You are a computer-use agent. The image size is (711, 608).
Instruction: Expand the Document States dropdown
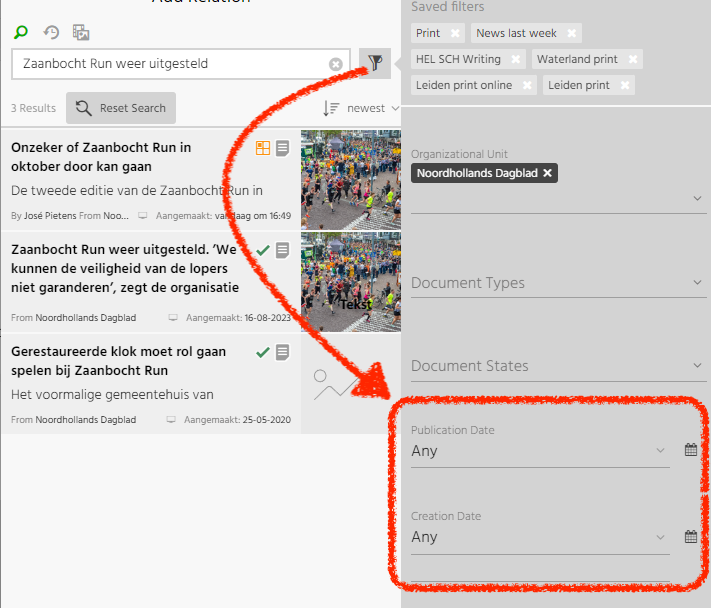coord(697,366)
